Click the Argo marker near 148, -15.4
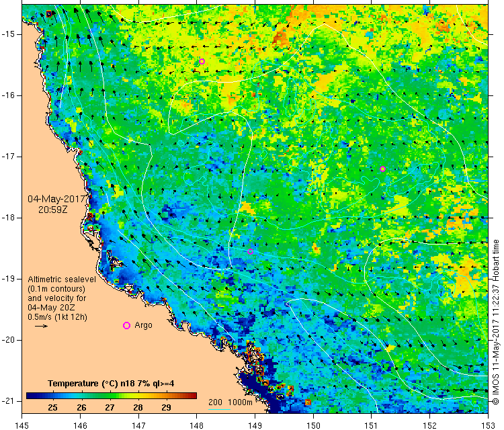 coord(202,61)
